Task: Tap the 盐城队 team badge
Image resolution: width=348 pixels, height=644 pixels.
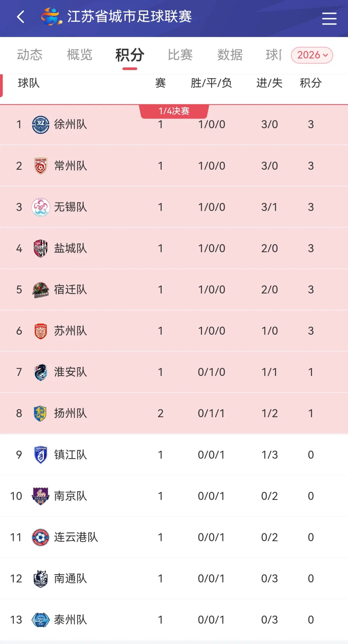Action: pyautogui.click(x=41, y=248)
